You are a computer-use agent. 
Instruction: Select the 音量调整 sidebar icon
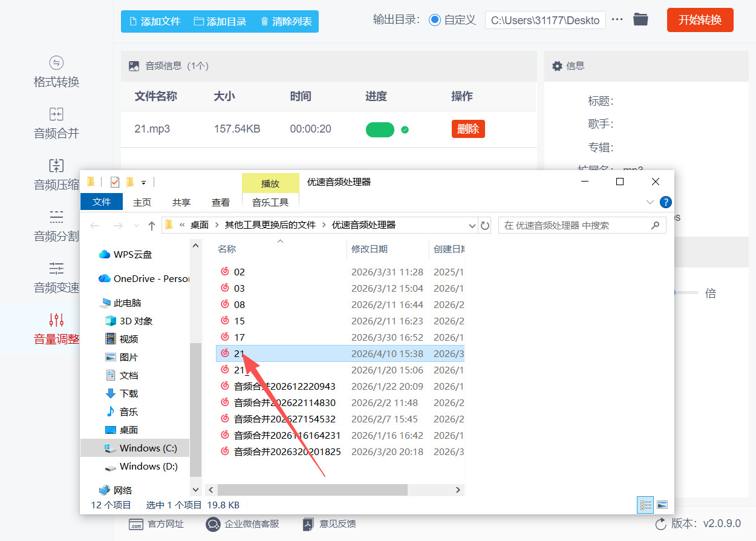coord(56,320)
